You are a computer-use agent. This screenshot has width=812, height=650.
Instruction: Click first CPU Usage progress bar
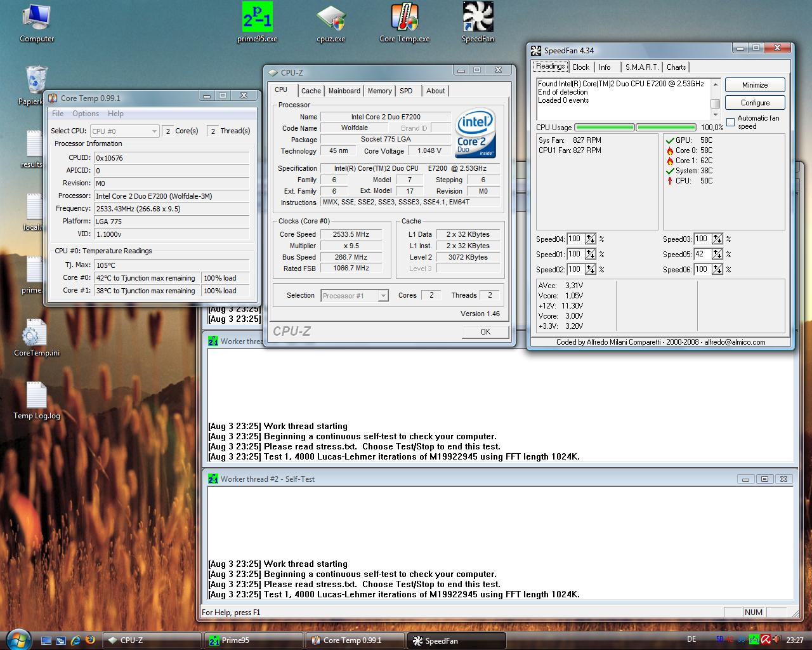(604, 128)
